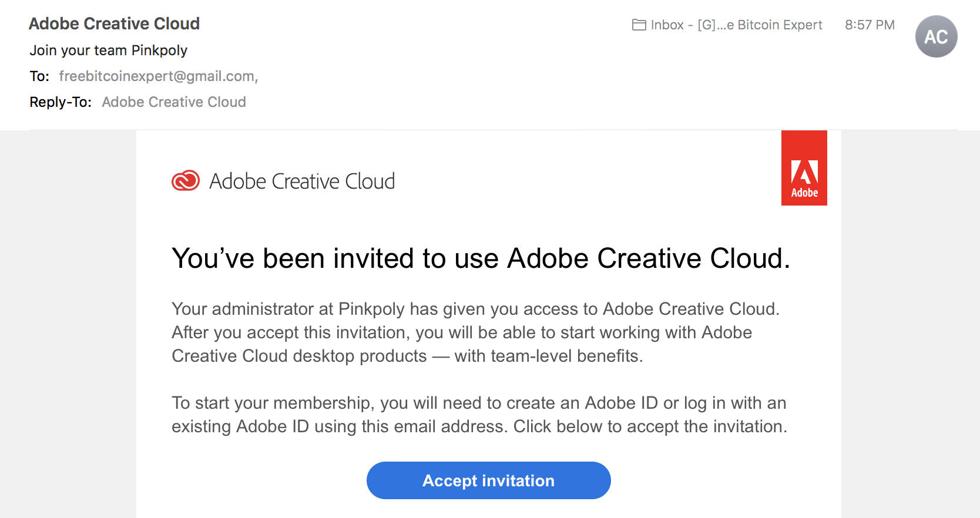Click the word Adobe under the red logo
The height and width of the screenshot is (518, 980).
click(x=804, y=193)
